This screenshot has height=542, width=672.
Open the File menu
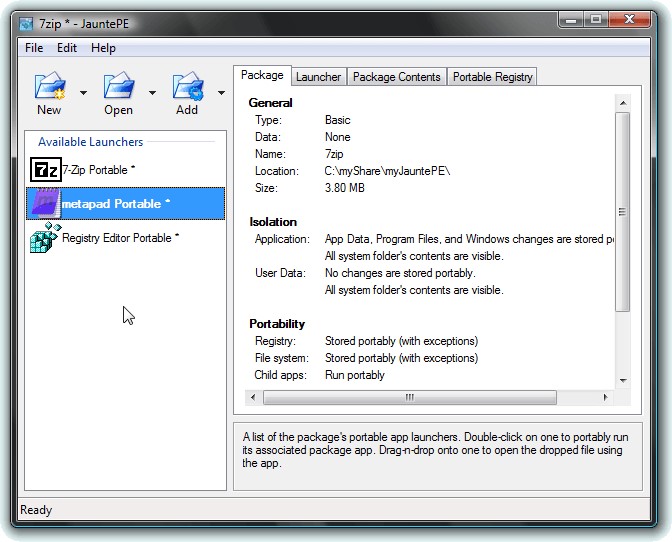tap(34, 48)
